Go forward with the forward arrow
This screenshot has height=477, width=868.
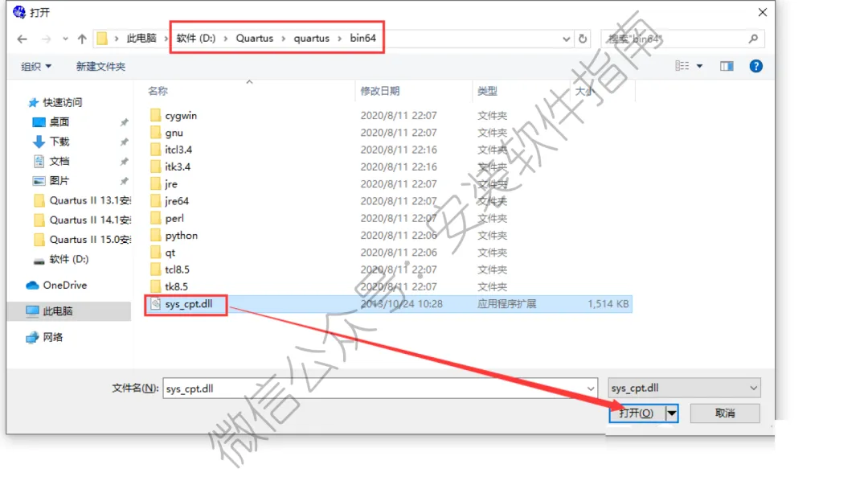pos(46,39)
